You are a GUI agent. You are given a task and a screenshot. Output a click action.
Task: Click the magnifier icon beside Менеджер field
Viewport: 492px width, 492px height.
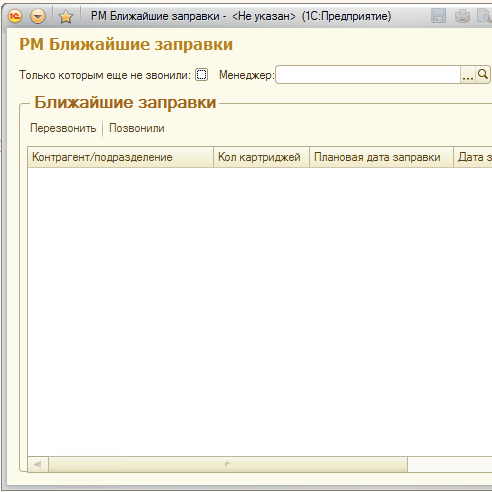pos(483,75)
